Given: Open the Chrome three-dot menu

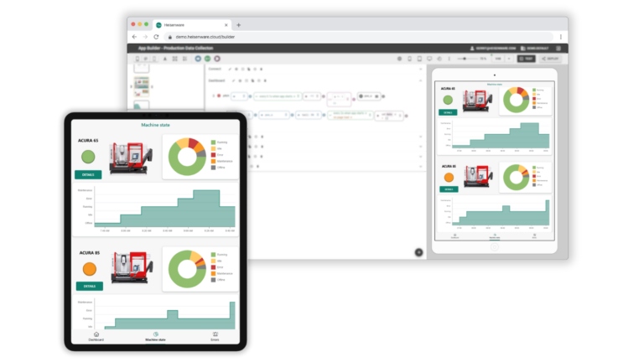Looking at the screenshot, I should pyautogui.click(x=560, y=37).
